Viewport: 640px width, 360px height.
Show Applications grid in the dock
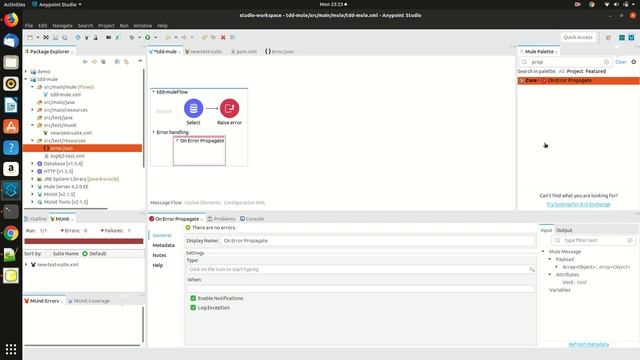click(11, 349)
